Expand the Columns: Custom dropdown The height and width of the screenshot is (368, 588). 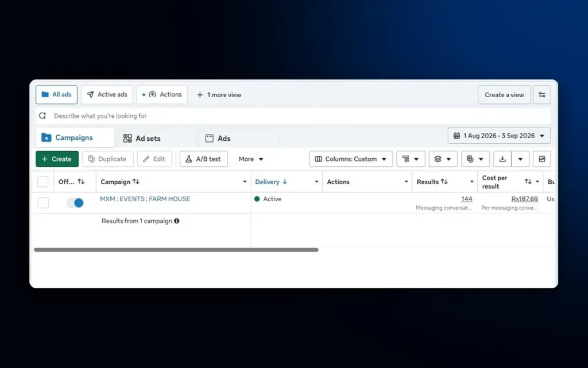351,159
